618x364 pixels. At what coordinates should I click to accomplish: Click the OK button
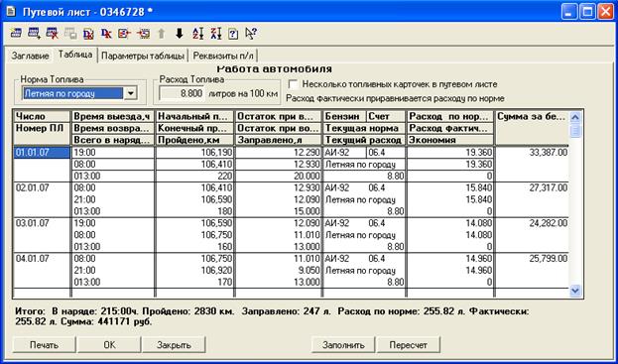pyautogui.click(x=109, y=345)
